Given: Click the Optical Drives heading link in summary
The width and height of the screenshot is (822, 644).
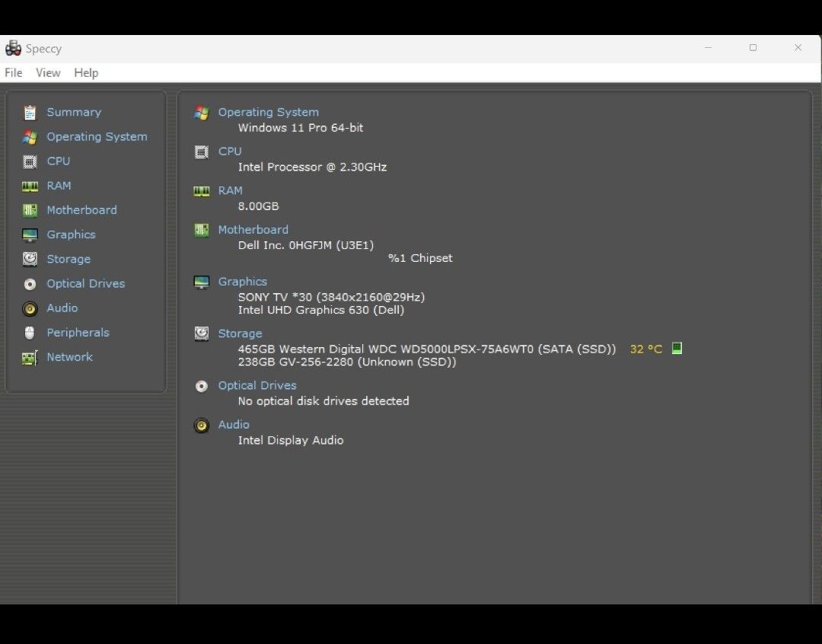Looking at the screenshot, I should pos(257,385).
